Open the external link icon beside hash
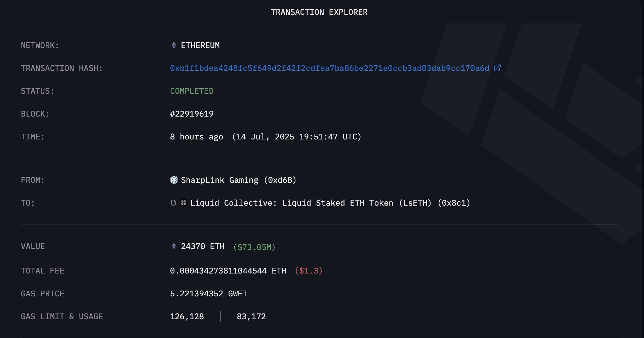 click(x=497, y=68)
